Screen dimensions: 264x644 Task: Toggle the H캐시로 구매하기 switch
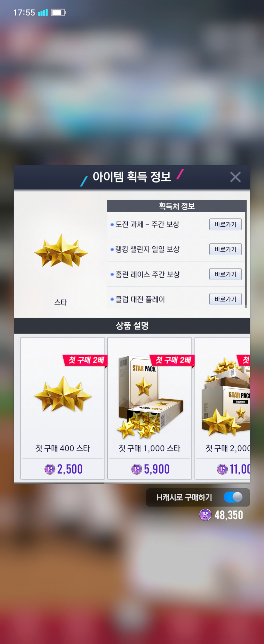pyautogui.click(x=233, y=497)
